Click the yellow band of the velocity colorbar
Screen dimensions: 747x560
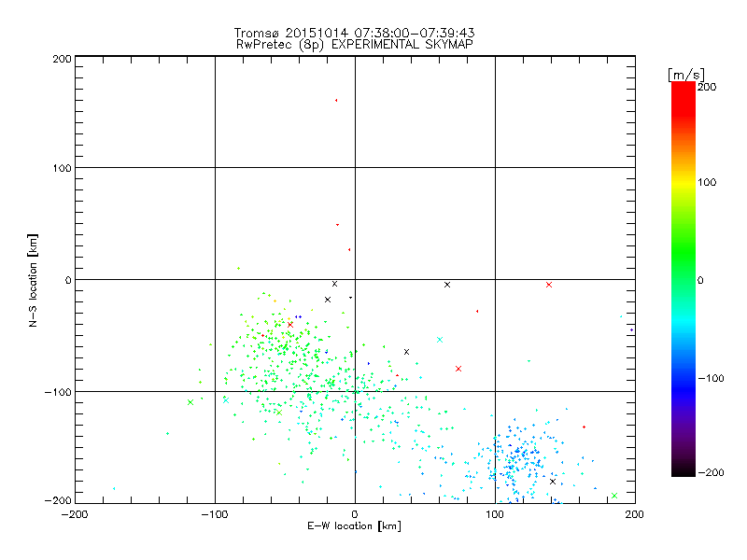[684, 183]
